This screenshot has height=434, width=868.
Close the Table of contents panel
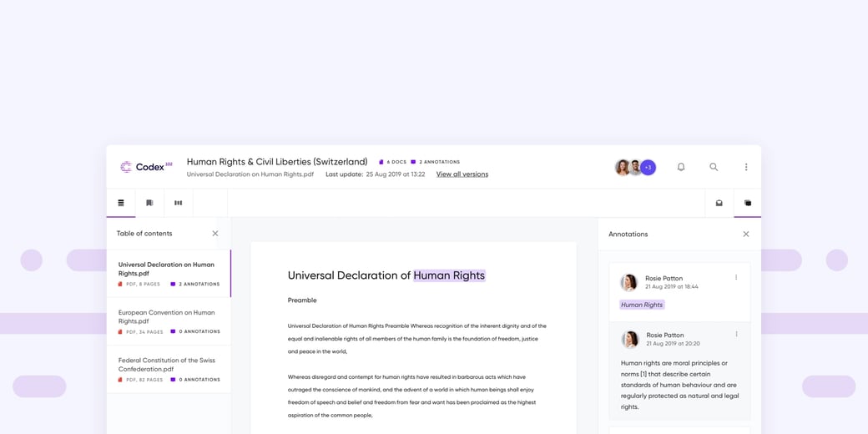(215, 234)
